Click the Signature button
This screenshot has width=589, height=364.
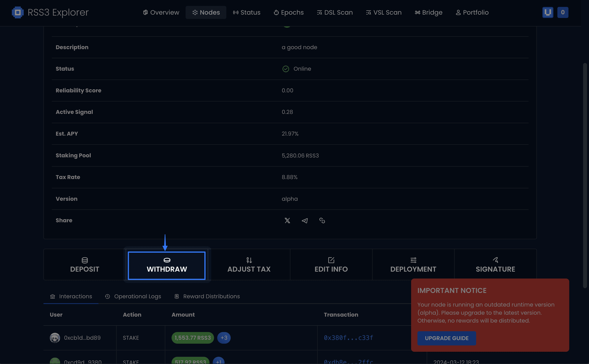495,265
